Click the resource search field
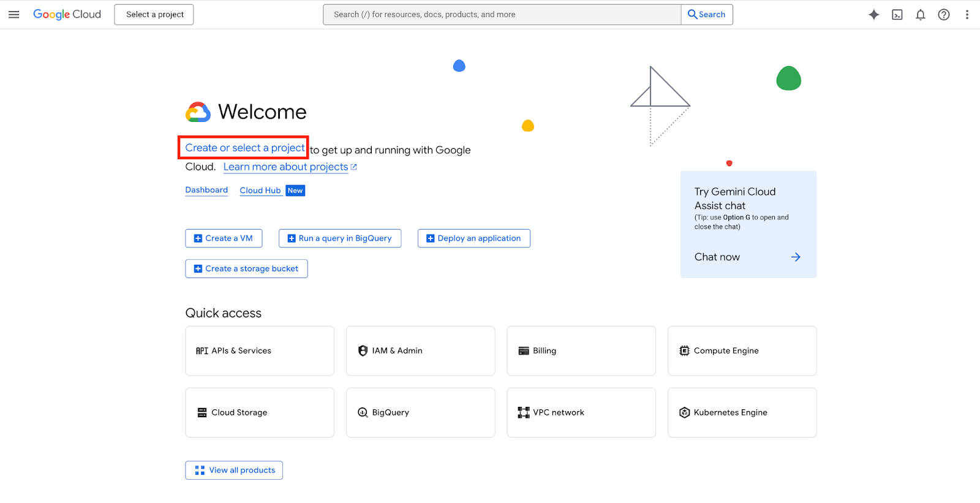This screenshot has width=980, height=503. [501, 15]
